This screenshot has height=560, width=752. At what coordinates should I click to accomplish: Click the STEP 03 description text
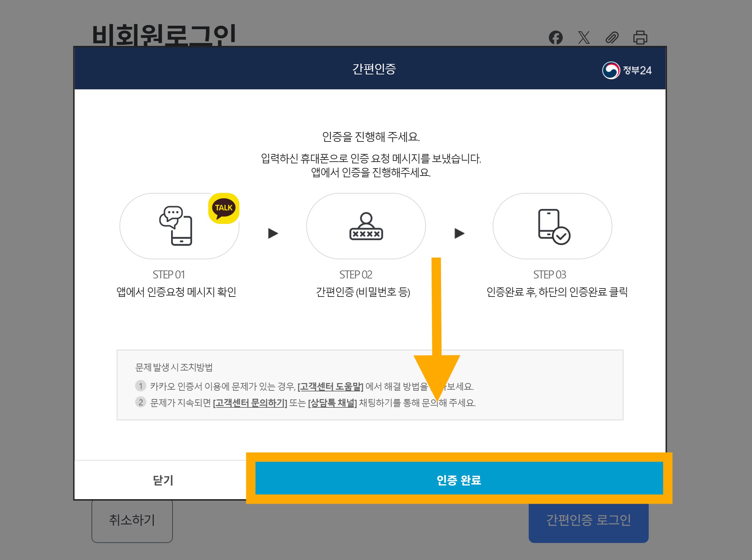click(557, 292)
